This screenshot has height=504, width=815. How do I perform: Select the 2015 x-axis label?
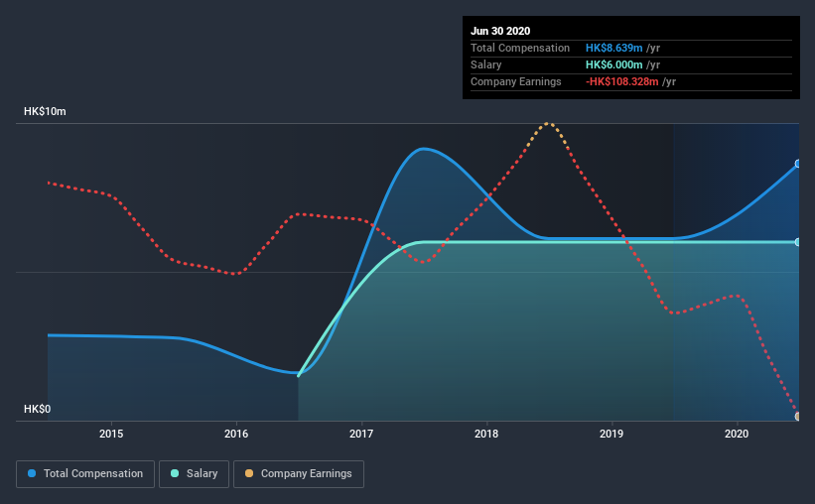point(111,434)
